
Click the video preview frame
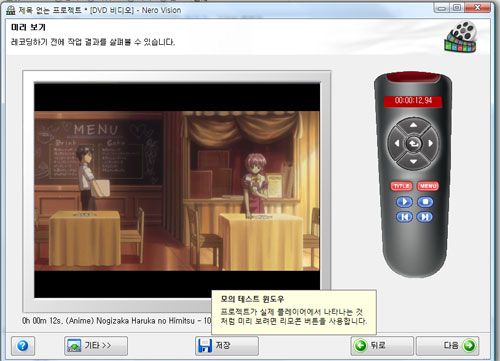click(x=177, y=190)
